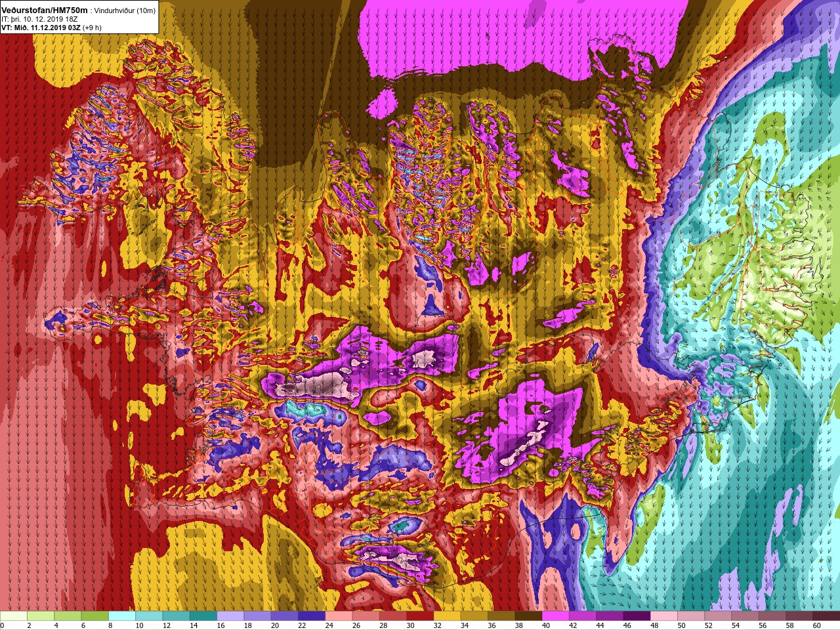The height and width of the screenshot is (630, 840).
Task: Select the 8–10 pale cyan legend swatch
Action: pyautogui.click(x=122, y=616)
